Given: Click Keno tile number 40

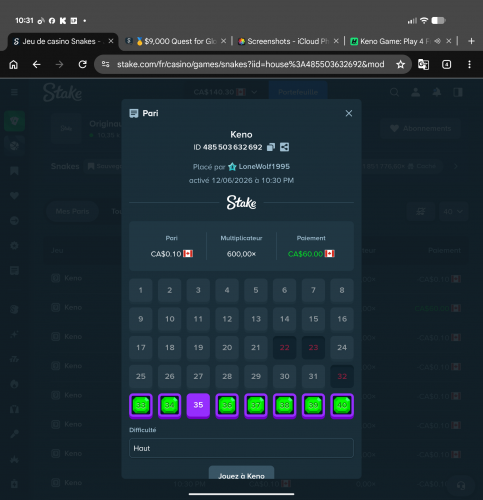Looking at the screenshot, I should coord(342,405).
